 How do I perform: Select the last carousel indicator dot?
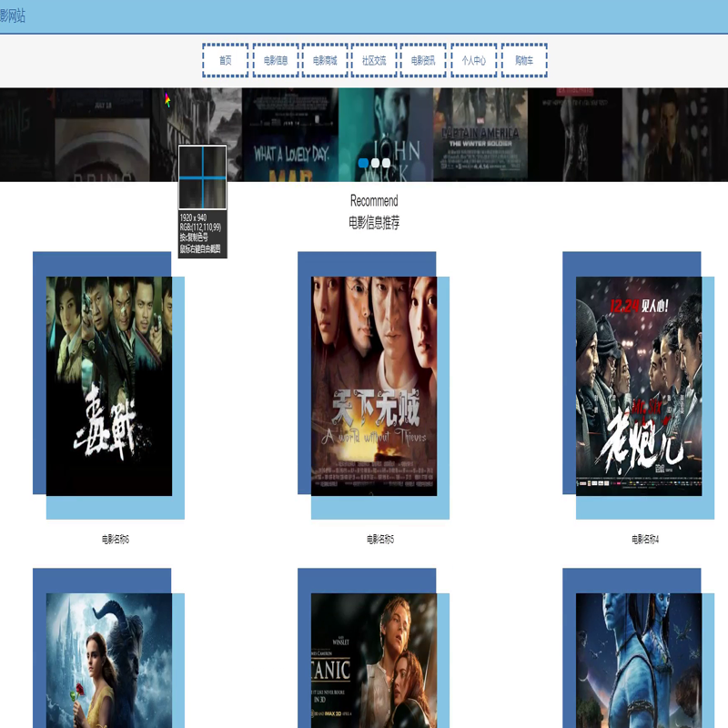coord(386,163)
